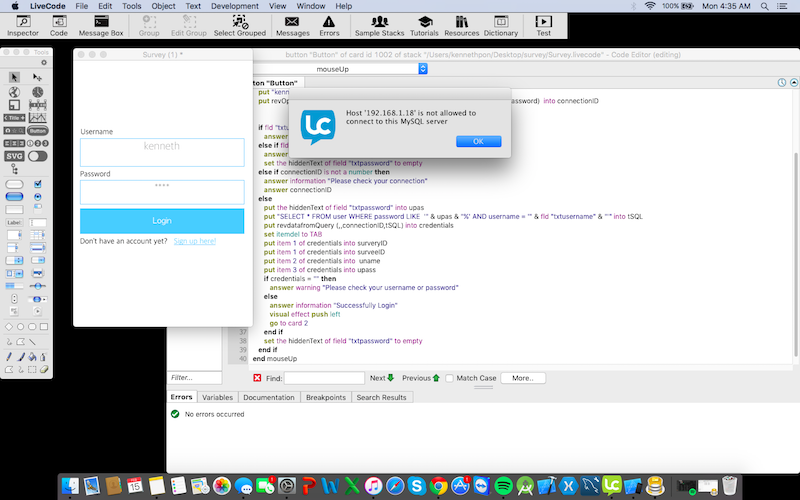This screenshot has width=800, height=500.
Task: Click the Message Box toolbar icon
Action: tap(101, 25)
